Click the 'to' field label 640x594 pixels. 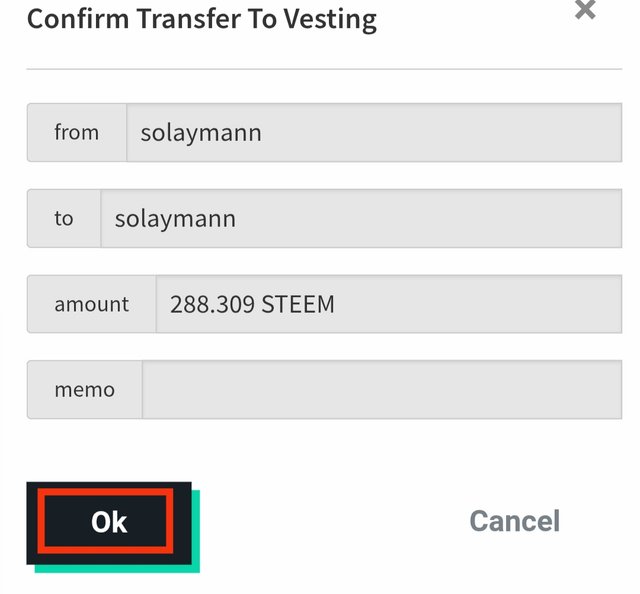(x=64, y=218)
